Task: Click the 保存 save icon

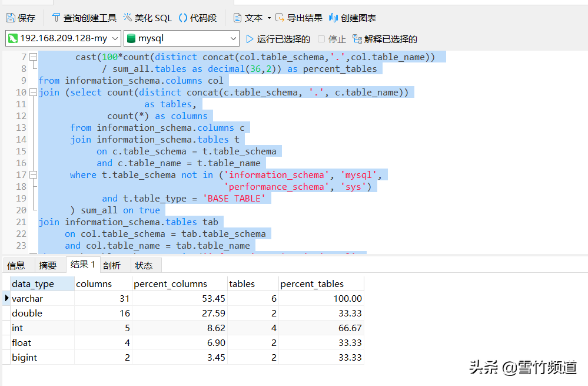Action: click(11, 18)
